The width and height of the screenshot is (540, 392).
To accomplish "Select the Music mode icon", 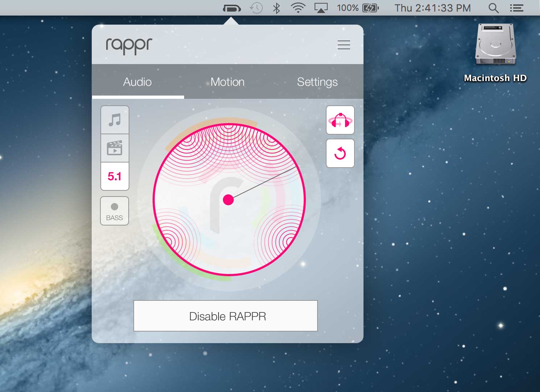I will (x=115, y=120).
